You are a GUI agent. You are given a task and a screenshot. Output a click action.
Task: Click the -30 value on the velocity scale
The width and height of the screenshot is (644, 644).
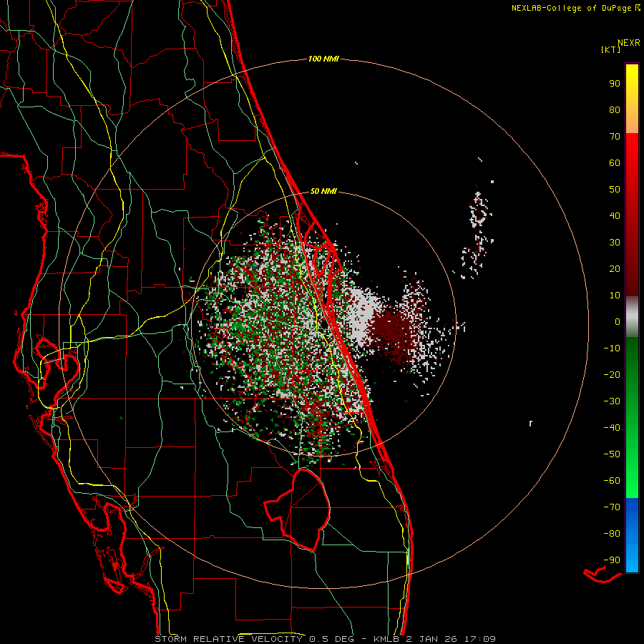click(612, 401)
